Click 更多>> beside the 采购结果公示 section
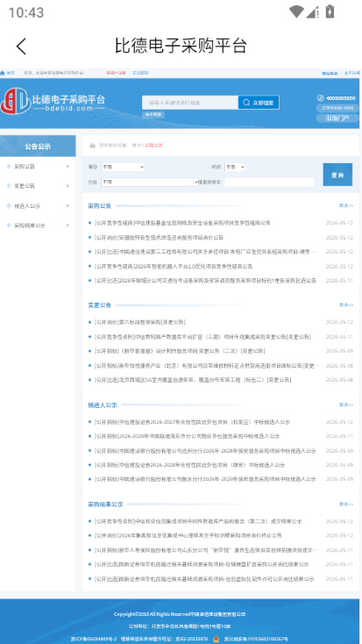Viewport: 362px width, 644px height. [346, 504]
